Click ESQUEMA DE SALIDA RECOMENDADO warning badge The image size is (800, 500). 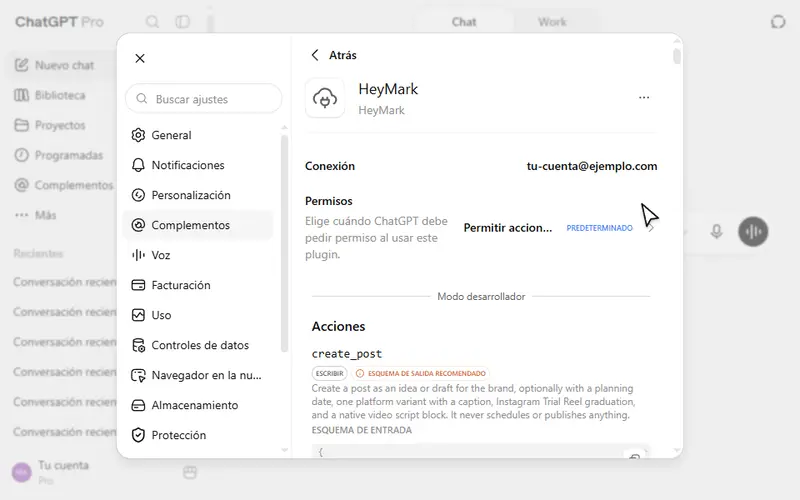pyautogui.click(x=420, y=373)
